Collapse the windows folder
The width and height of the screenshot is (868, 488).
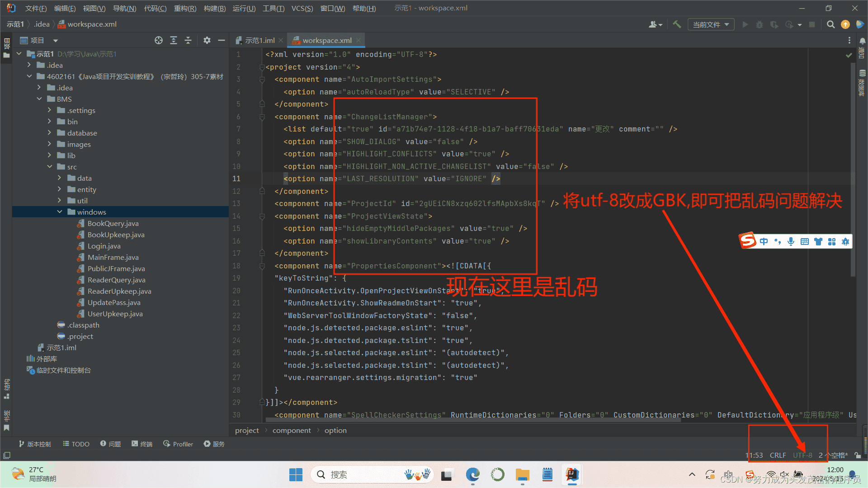click(60, 212)
